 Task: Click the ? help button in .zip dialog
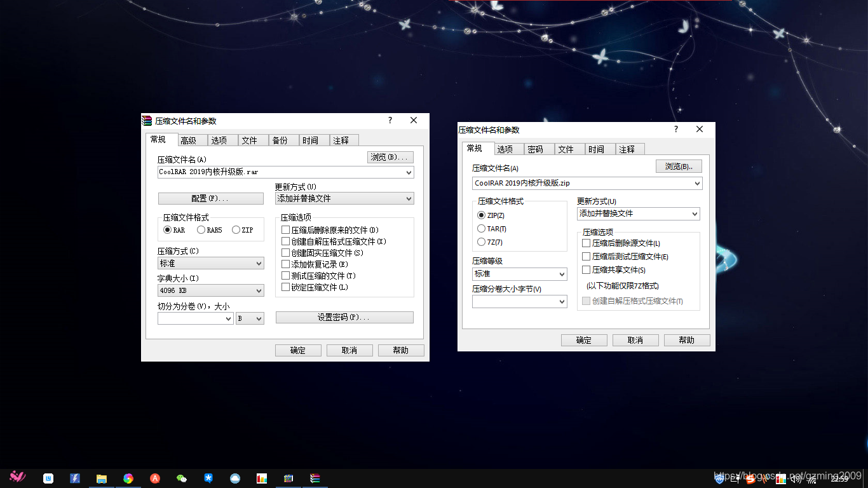(676, 129)
